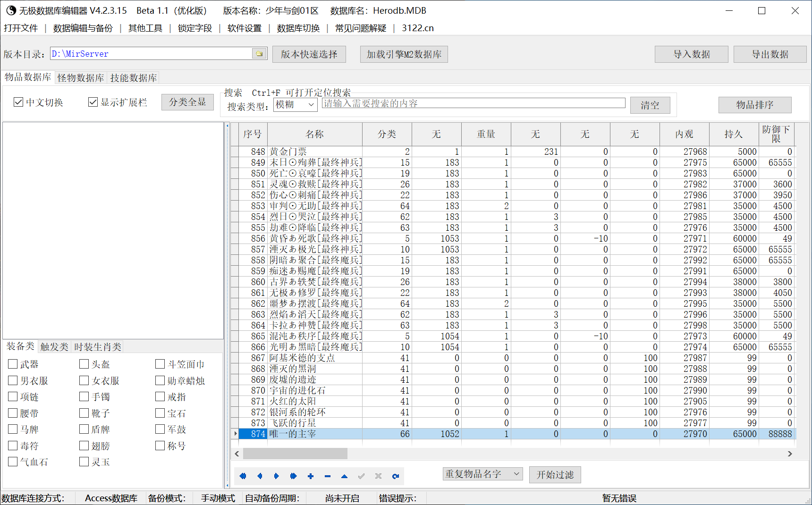
Task: Jump to last record icon
Action: pos(294,476)
